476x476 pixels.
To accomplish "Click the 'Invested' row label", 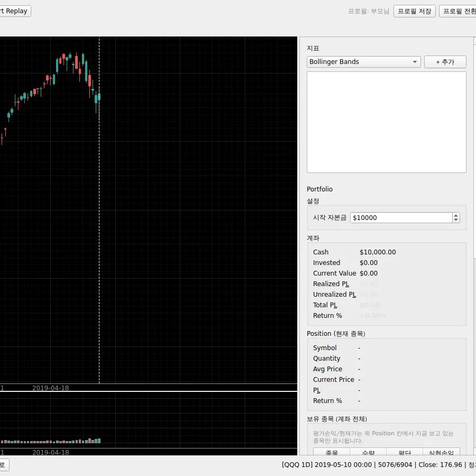I will pos(326,262).
